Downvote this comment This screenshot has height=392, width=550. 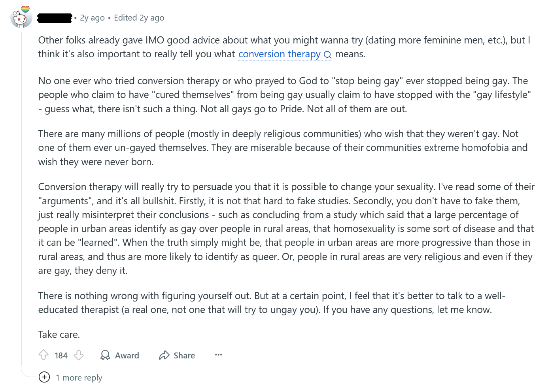coord(79,355)
